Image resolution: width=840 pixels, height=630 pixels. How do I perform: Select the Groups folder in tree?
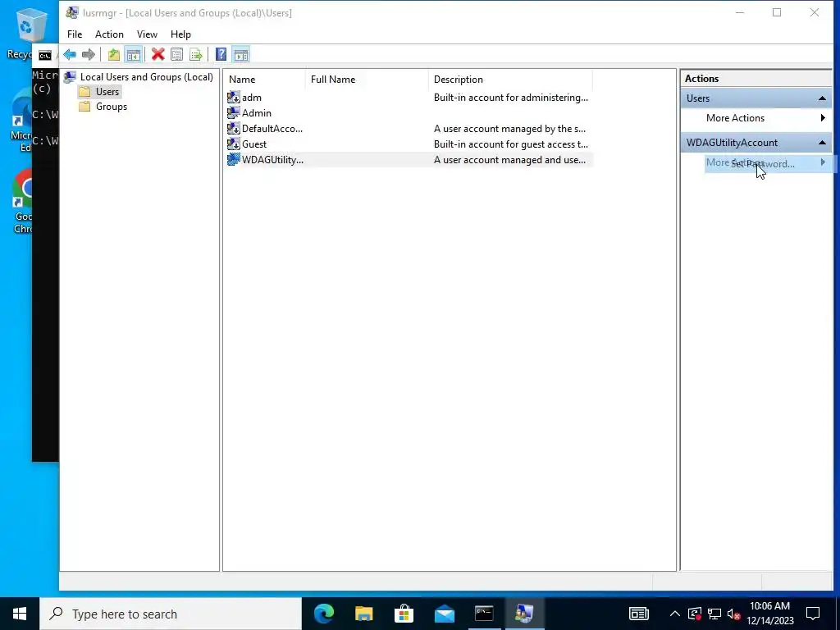point(112,107)
